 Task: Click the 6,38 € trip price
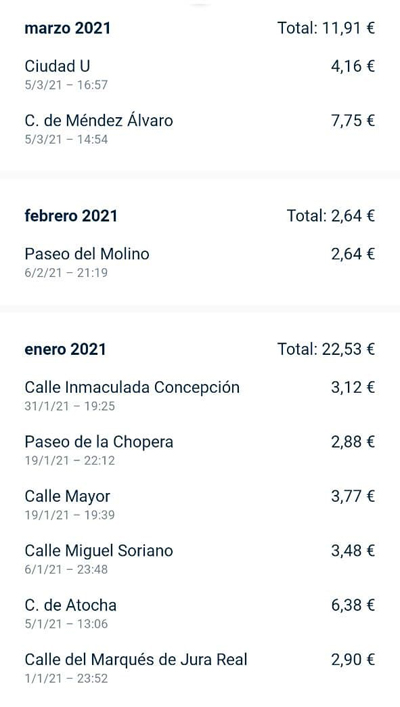pyautogui.click(x=353, y=605)
